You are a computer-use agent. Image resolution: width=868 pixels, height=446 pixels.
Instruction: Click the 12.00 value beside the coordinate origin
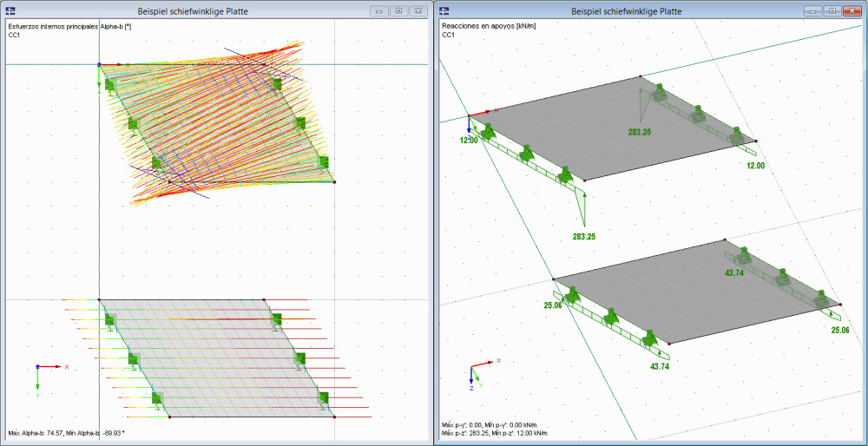pyautogui.click(x=469, y=141)
